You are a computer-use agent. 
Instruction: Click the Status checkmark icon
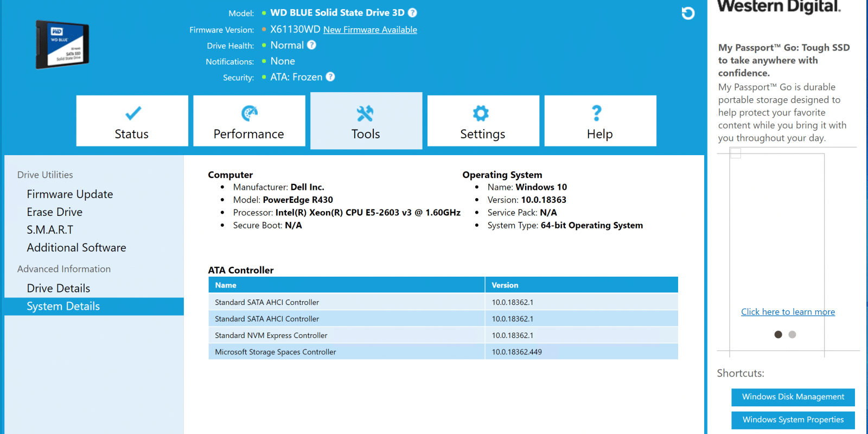point(133,113)
